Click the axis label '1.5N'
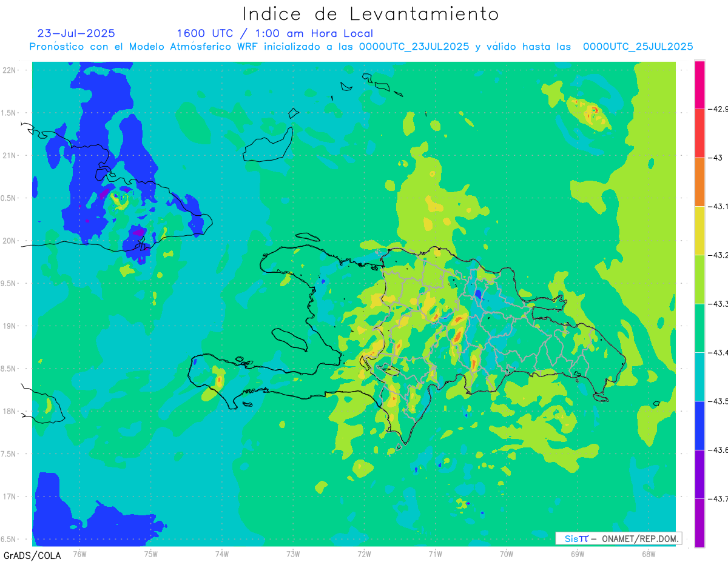The width and height of the screenshot is (728, 562). tap(8, 113)
